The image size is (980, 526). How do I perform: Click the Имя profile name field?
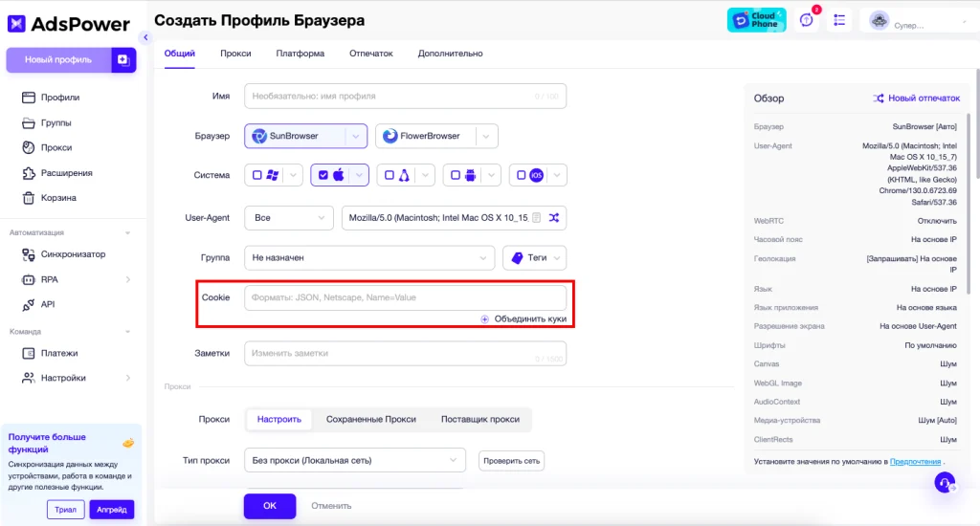[405, 97]
